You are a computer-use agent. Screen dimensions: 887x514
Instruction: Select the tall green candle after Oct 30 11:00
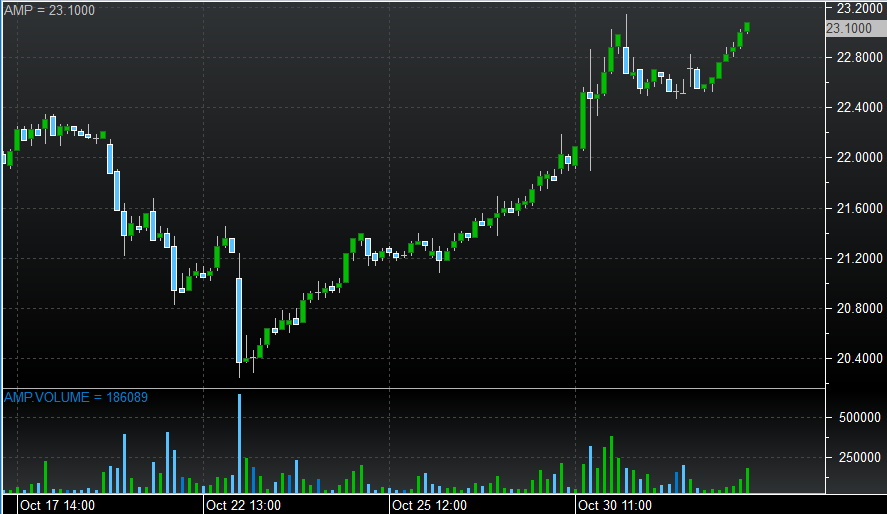(x=583, y=121)
